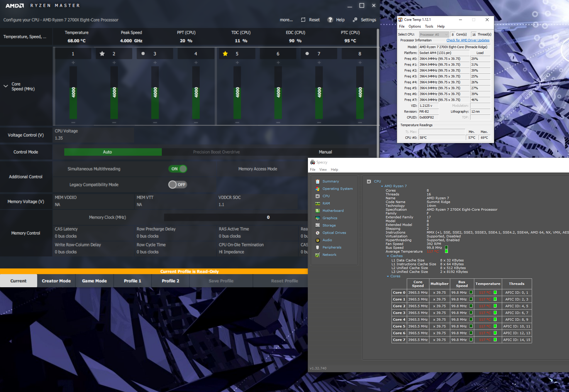Select Motherboard icon in Speccy sidebar
The width and height of the screenshot is (569, 392).
[317, 211]
